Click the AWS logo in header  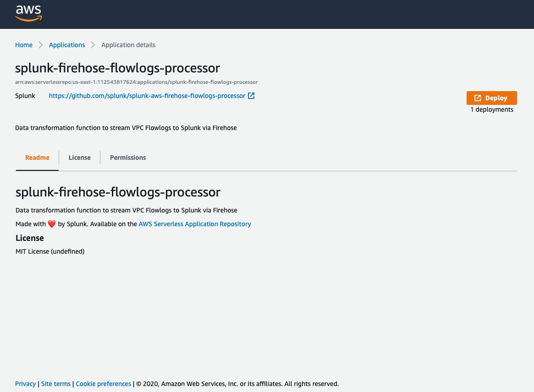coord(28,13)
